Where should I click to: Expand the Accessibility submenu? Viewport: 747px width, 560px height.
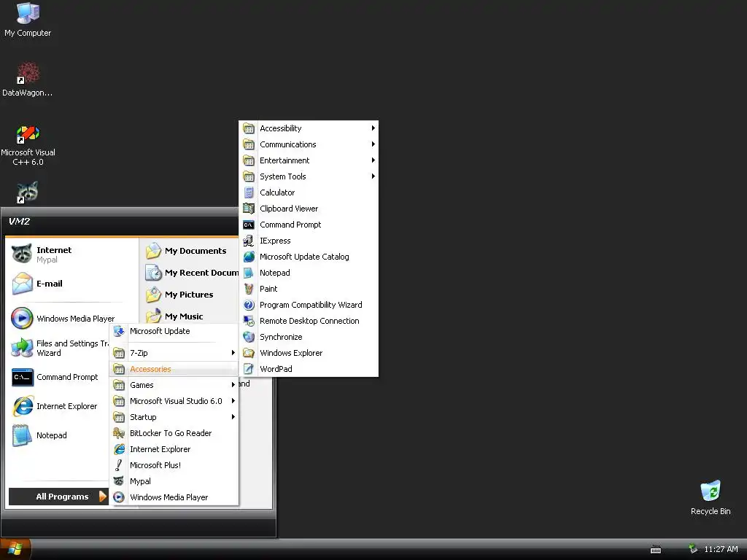click(x=309, y=128)
